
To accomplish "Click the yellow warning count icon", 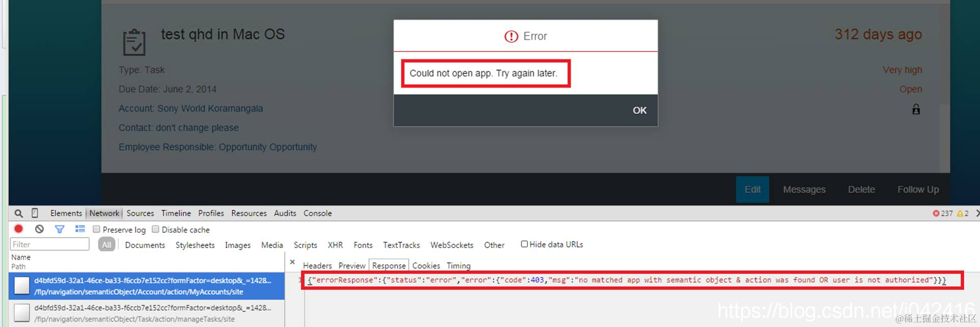I will click(960, 213).
